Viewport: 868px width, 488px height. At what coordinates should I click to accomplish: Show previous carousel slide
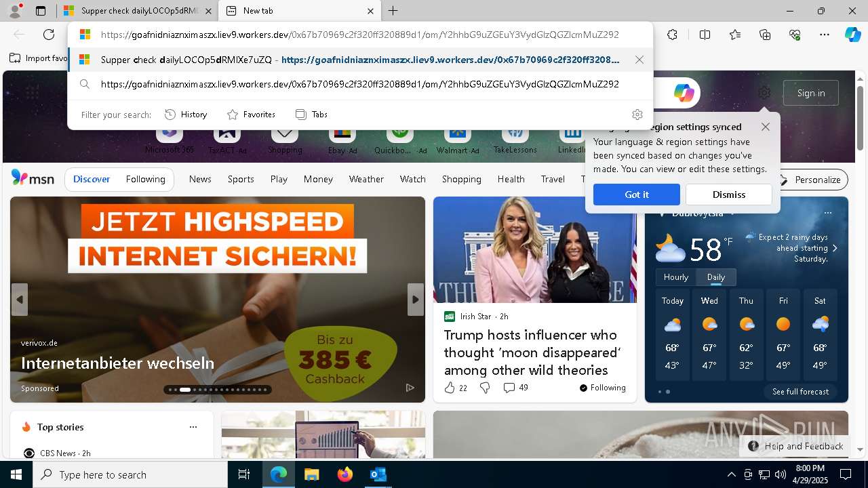[20, 300]
